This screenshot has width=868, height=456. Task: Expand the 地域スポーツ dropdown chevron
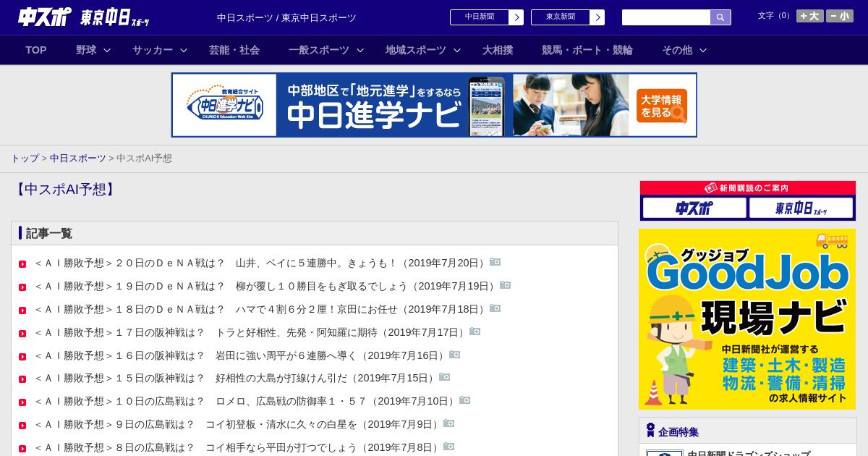point(457,50)
